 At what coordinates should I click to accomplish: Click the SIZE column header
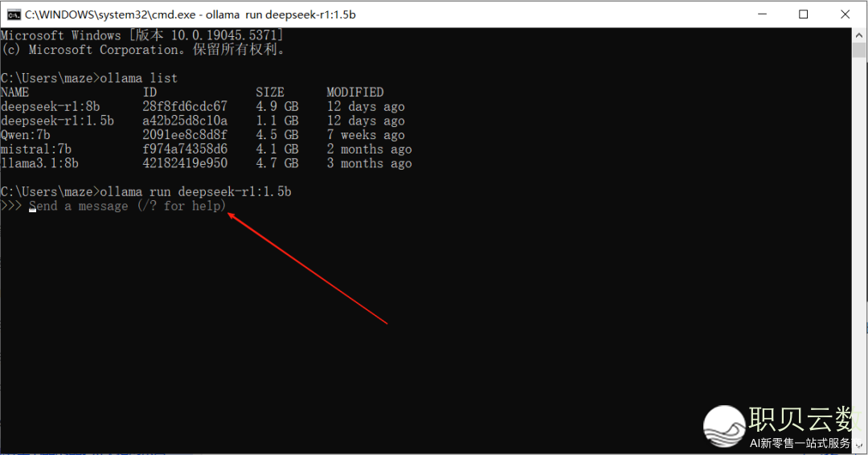pos(269,92)
